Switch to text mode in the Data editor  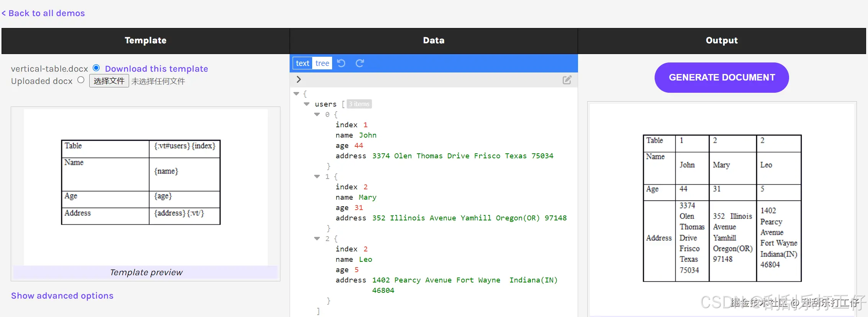303,63
